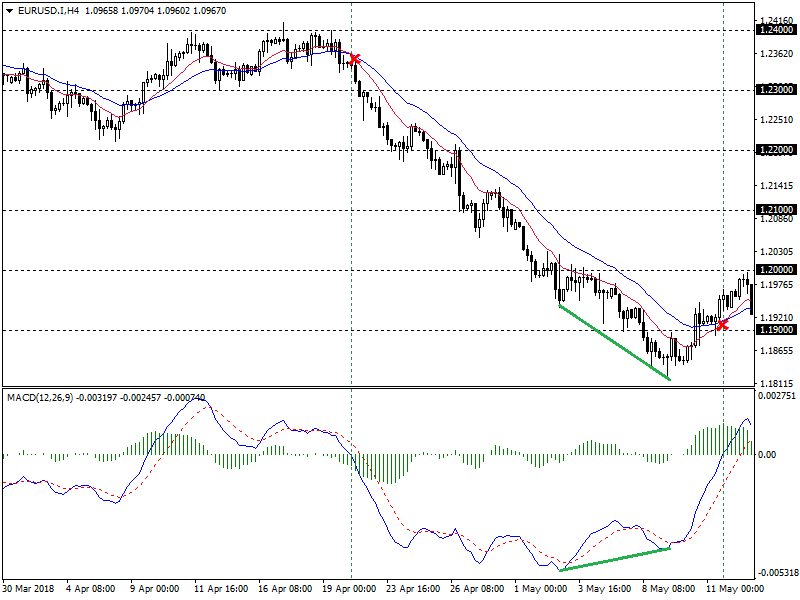Select the 1.20000 price level label

click(x=777, y=270)
